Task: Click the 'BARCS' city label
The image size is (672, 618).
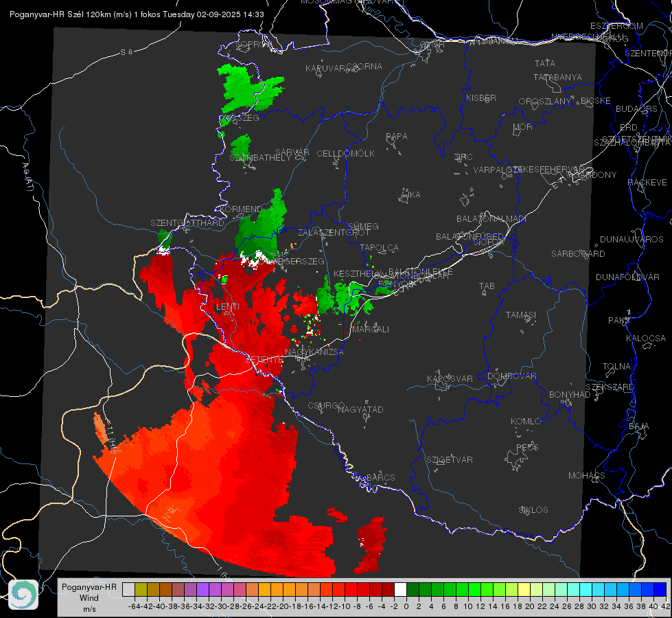Action: [x=381, y=477]
